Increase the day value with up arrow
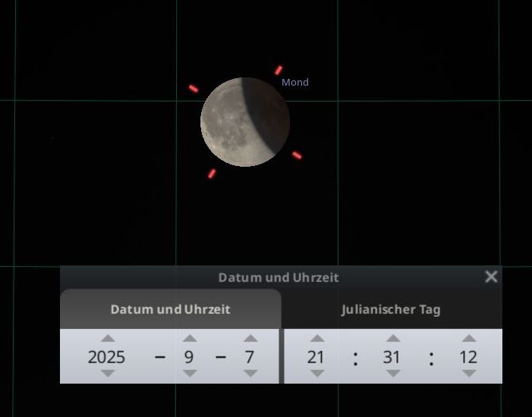Viewport: 532px width, 417px height. [249, 338]
